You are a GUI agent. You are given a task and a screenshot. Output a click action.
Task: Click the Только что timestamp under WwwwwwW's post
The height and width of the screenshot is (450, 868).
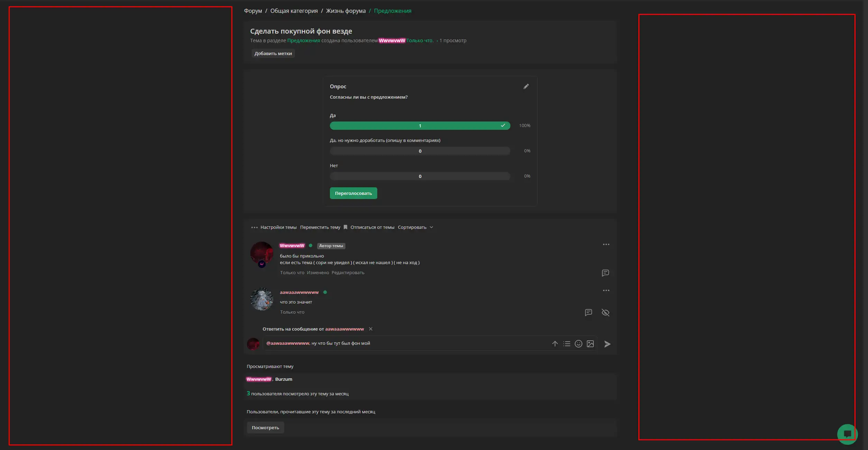(292, 273)
